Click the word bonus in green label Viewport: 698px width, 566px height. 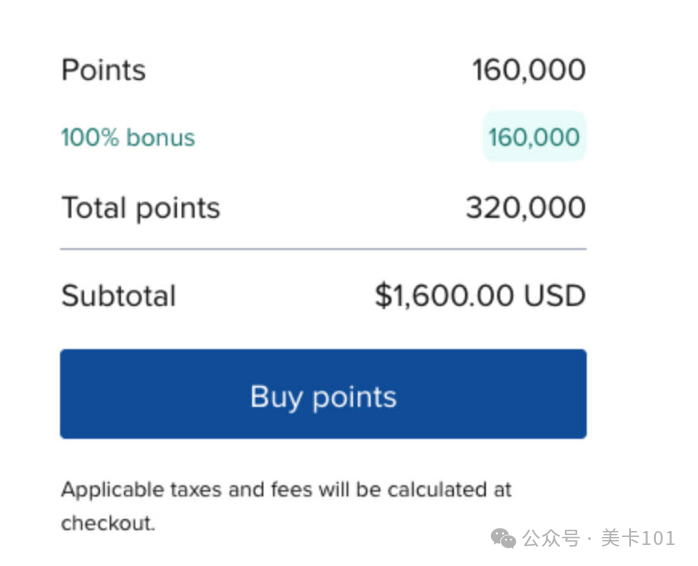pyautogui.click(x=160, y=138)
